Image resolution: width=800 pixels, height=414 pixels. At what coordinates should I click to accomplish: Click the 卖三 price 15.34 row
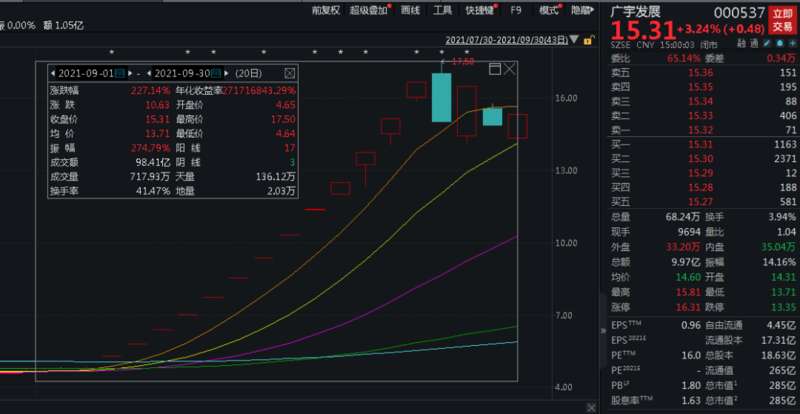(703, 102)
